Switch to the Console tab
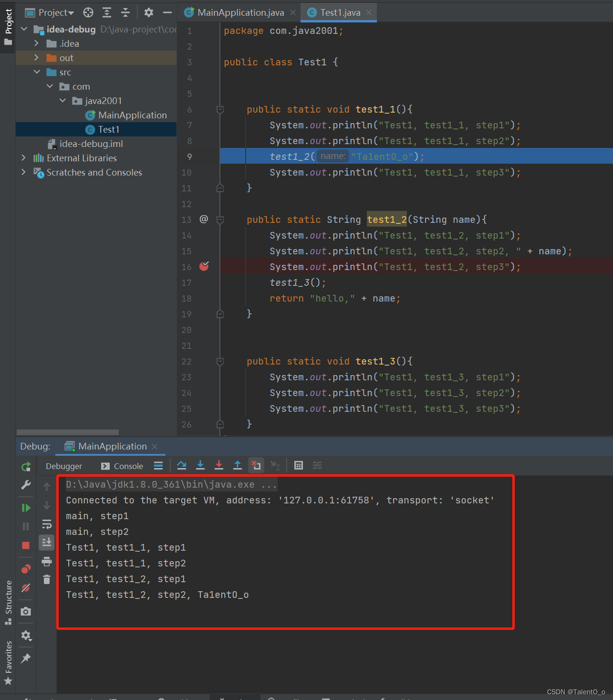The image size is (613, 700). click(x=122, y=466)
